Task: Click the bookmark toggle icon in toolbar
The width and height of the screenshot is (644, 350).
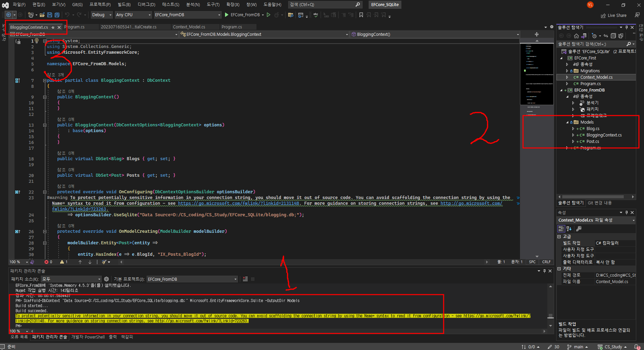Action: coord(361,15)
